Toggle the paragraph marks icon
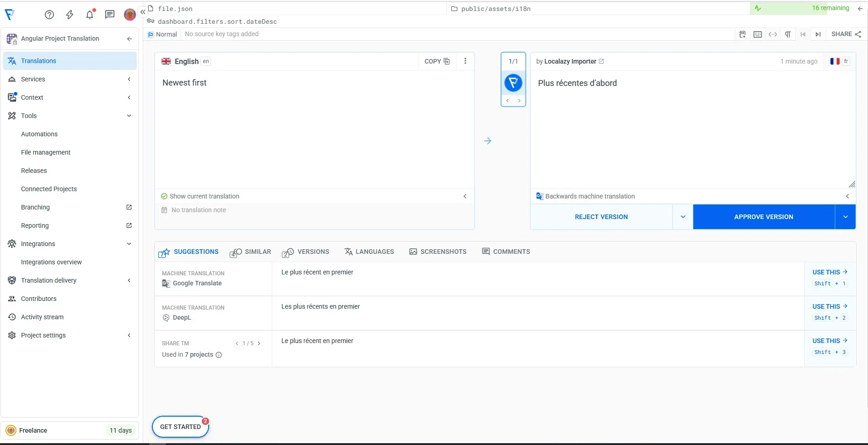This screenshot has width=868, height=445. coord(788,34)
